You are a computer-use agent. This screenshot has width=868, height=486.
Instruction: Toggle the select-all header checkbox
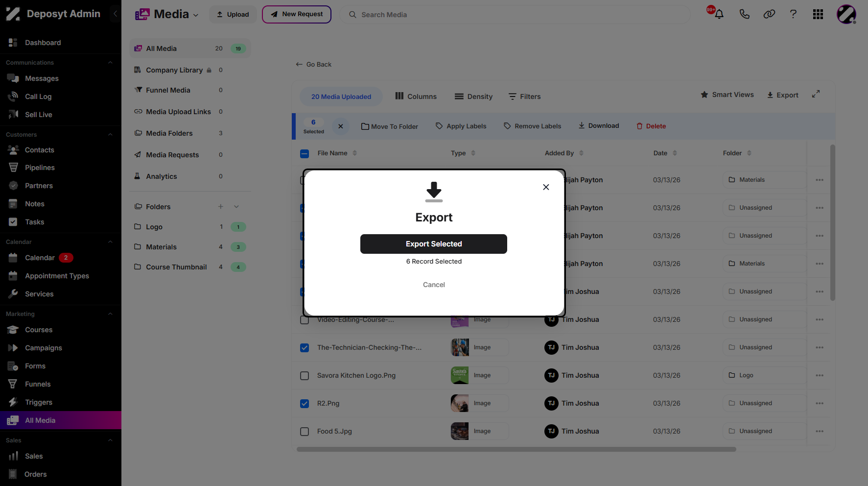tap(305, 154)
